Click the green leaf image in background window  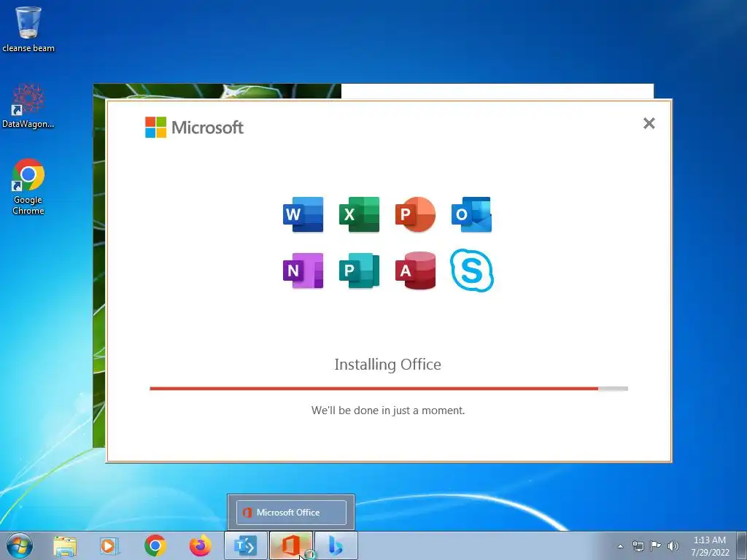pyautogui.click(x=99, y=267)
